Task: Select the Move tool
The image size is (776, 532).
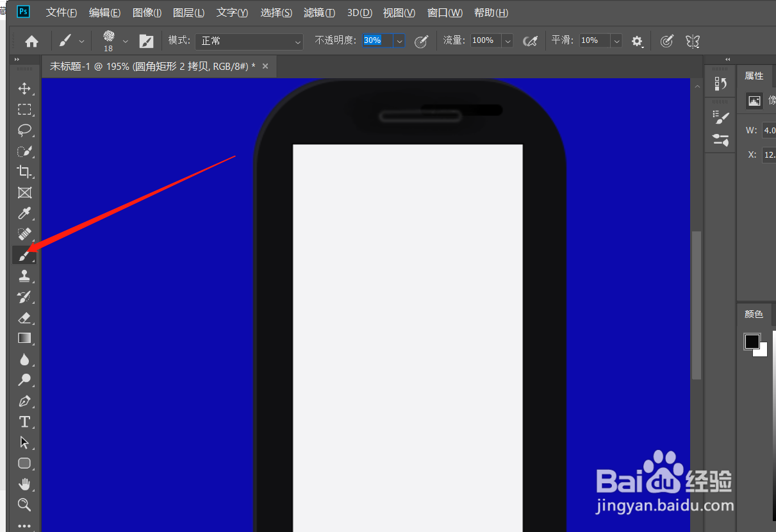Action: [x=24, y=88]
